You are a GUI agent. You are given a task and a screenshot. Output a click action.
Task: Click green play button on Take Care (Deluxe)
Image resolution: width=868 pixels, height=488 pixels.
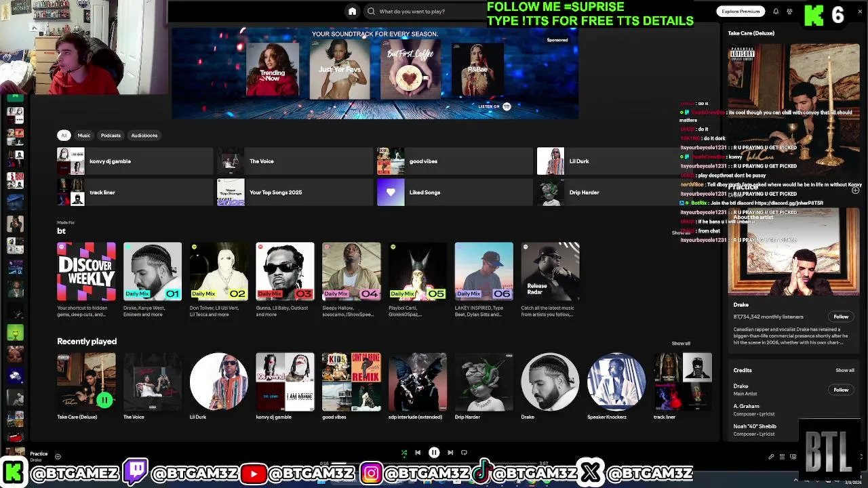click(x=104, y=401)
